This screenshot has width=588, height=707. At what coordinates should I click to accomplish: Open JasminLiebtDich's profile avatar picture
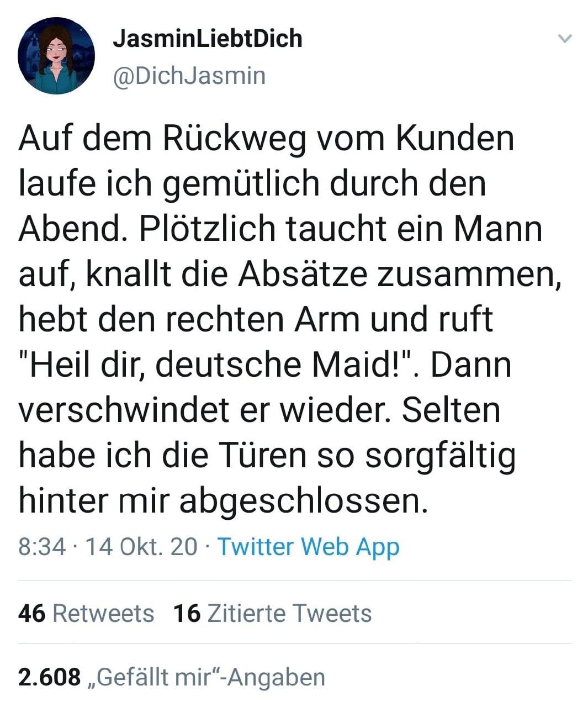tap(56, 56)
